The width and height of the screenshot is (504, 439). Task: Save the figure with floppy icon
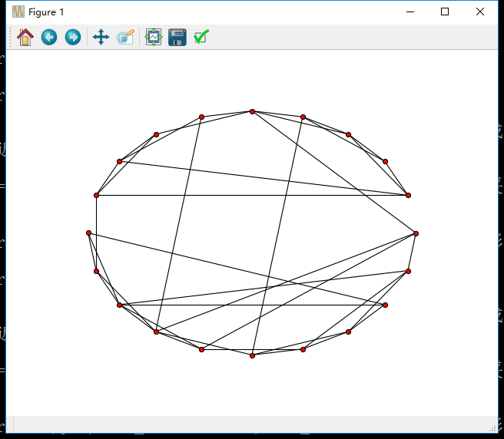click(177, 38)
